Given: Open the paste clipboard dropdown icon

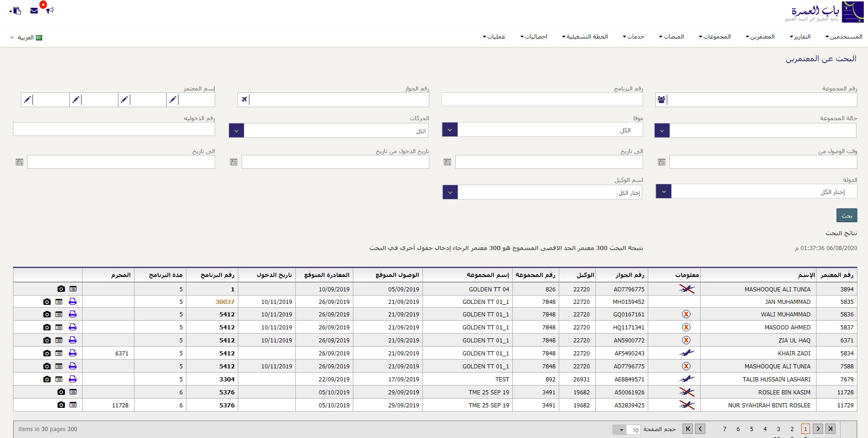Looking at the screenshot, I should (x=15, y=11).
